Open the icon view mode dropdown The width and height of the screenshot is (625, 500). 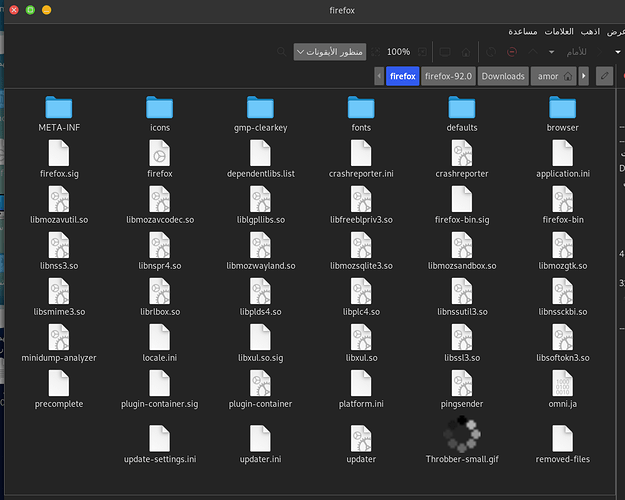point(330,51)
